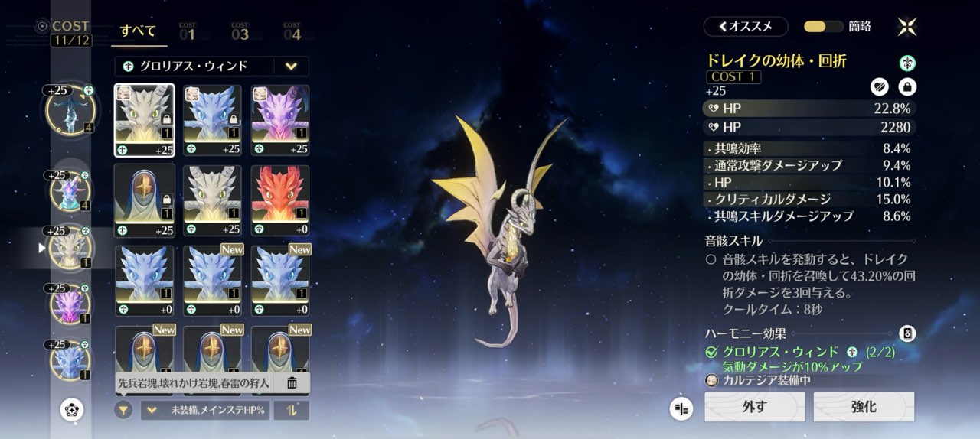Select the red dragon echo thumbnail
This screenshot has width=980, height=439.
[280, 195]
